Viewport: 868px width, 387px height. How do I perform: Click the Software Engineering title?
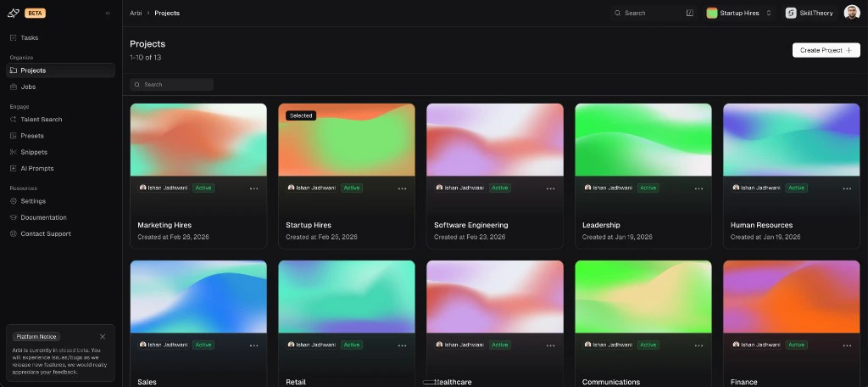pyautogui.click(x=471, y=225)
